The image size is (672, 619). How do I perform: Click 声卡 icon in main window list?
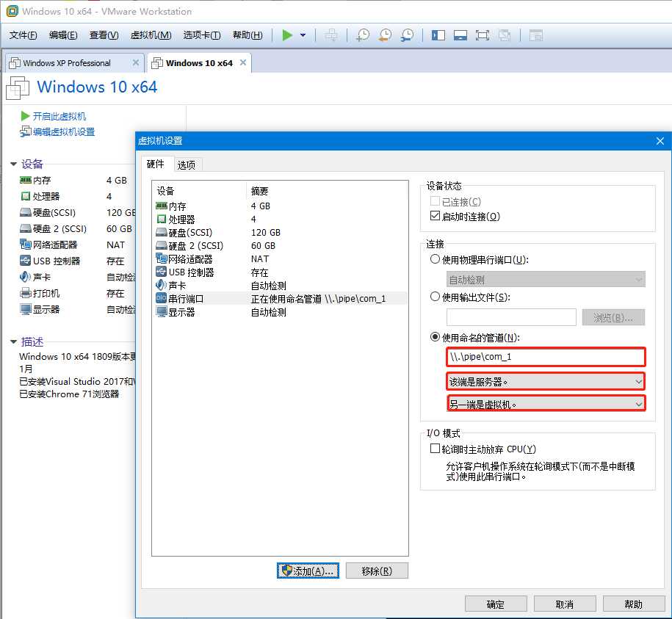click(25, 277)
